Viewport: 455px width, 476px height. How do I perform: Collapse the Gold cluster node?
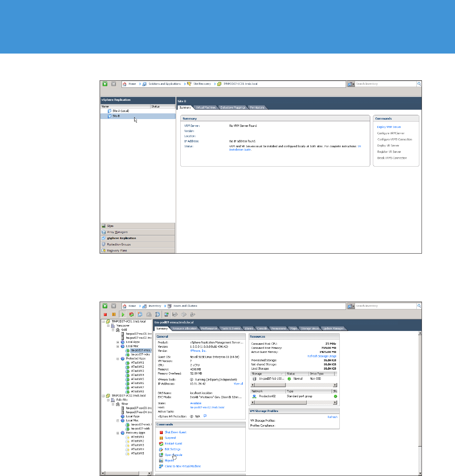pyautogui.click(x=113, y=329)
